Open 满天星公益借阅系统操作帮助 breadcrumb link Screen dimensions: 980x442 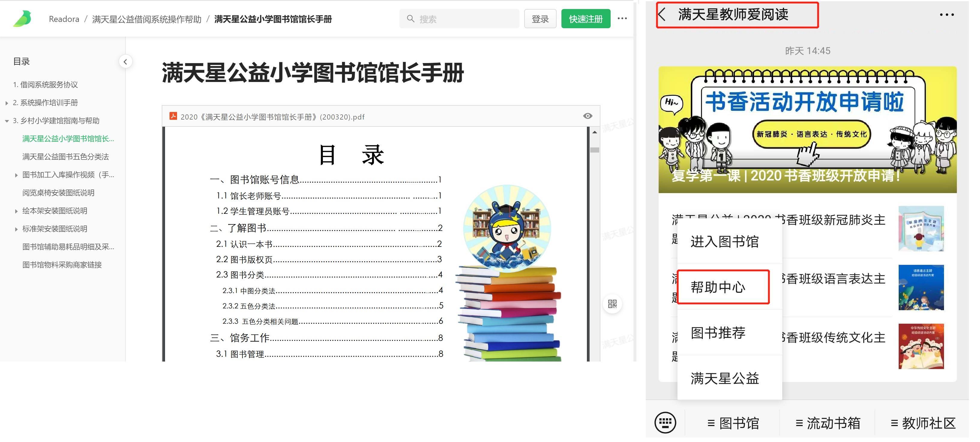[x=147, y=19]
